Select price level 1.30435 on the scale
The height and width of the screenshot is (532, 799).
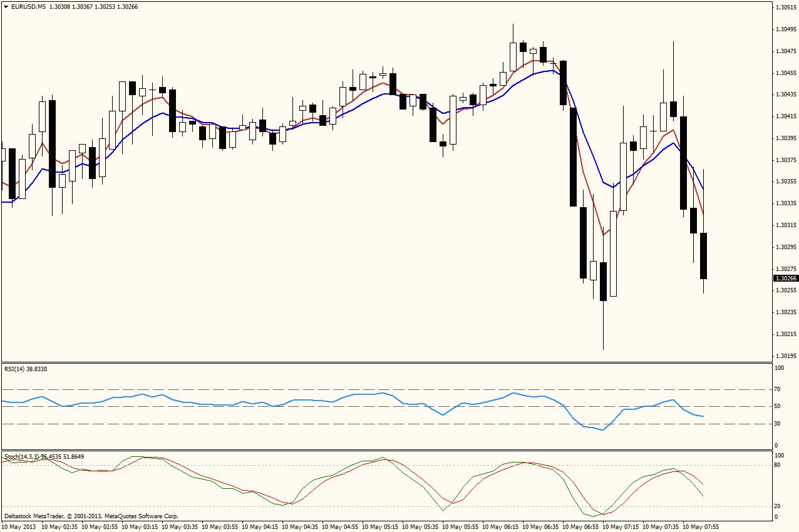pyautogui.click(x=786, y=95)
